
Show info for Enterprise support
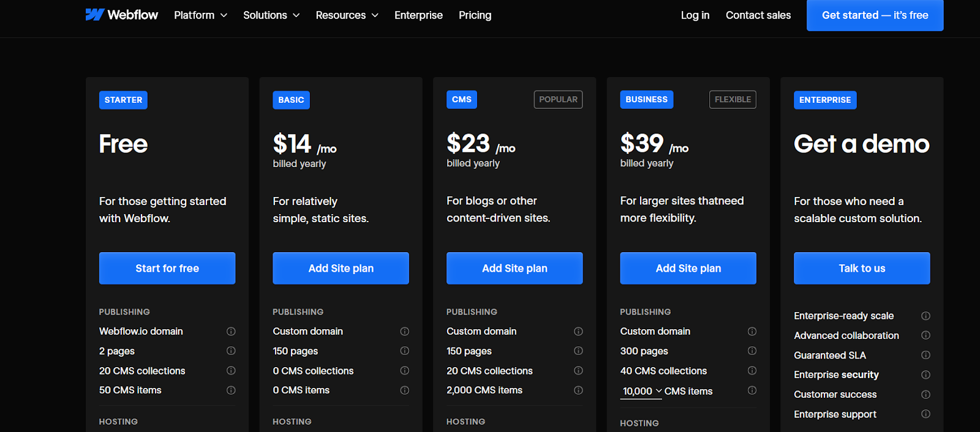coord(926,414)
